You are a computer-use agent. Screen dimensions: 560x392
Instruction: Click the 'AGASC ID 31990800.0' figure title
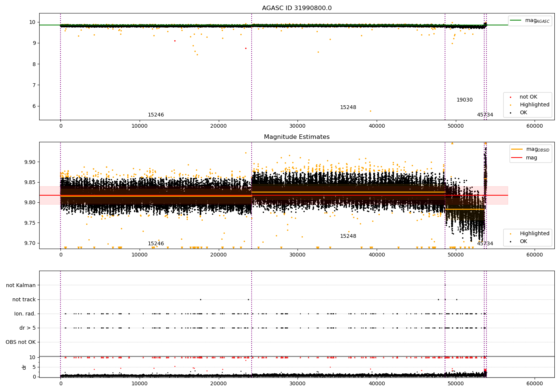(x=297, y=8)
